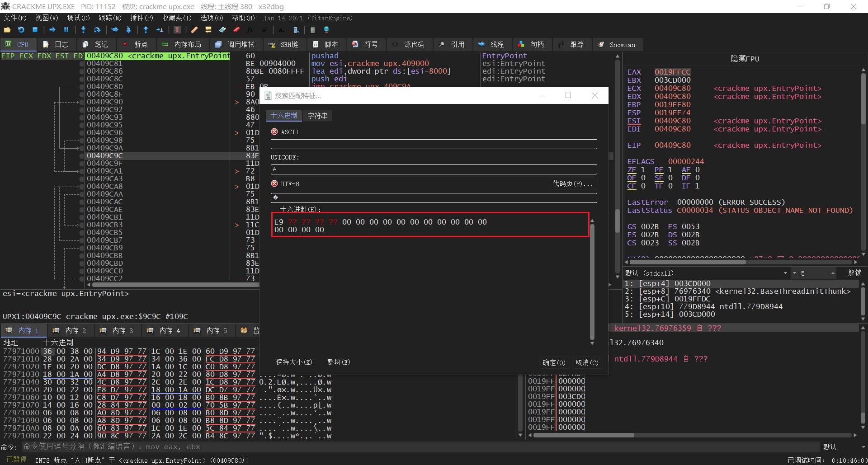Restart the debugged program via the toolbar
This screenshot has width=868, height=465.
tap(21, 30)
